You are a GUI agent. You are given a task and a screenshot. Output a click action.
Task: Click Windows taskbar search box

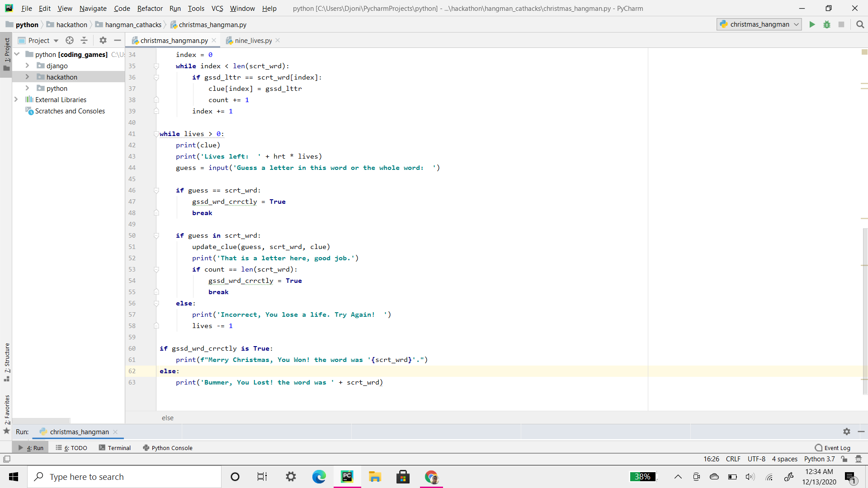[124, 477]
